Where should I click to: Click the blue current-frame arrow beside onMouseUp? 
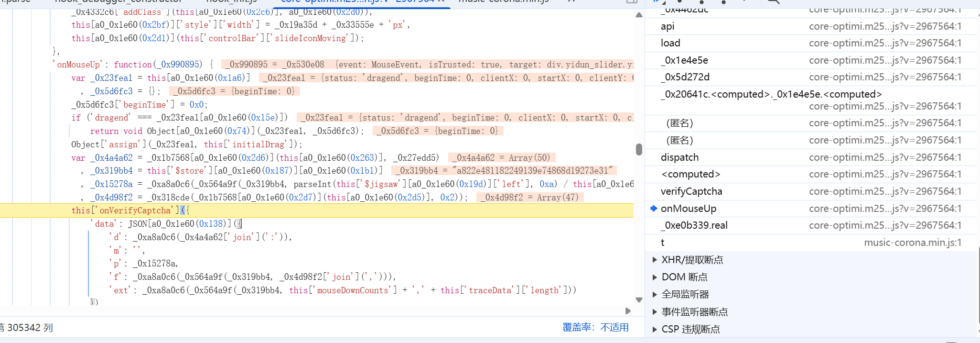(x=654, y=208)
